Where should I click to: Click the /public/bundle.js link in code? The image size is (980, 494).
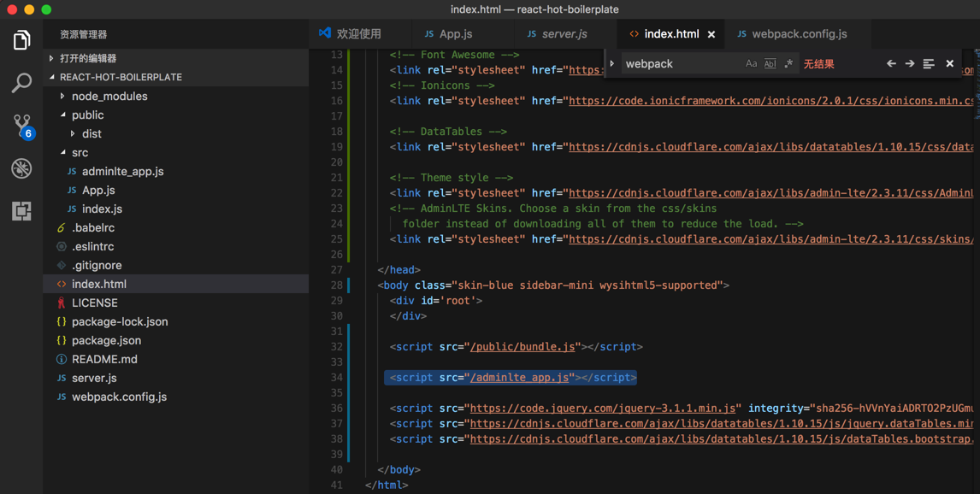tap(522, 347)
